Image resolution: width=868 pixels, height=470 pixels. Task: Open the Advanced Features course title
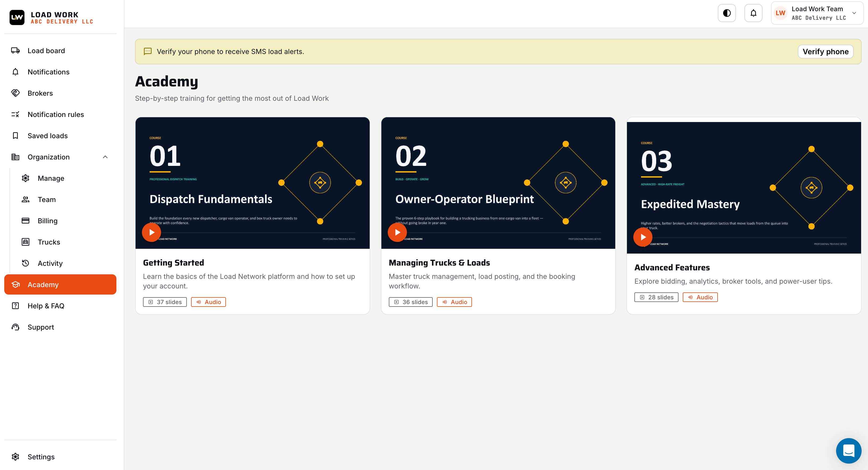pos(672,267)
